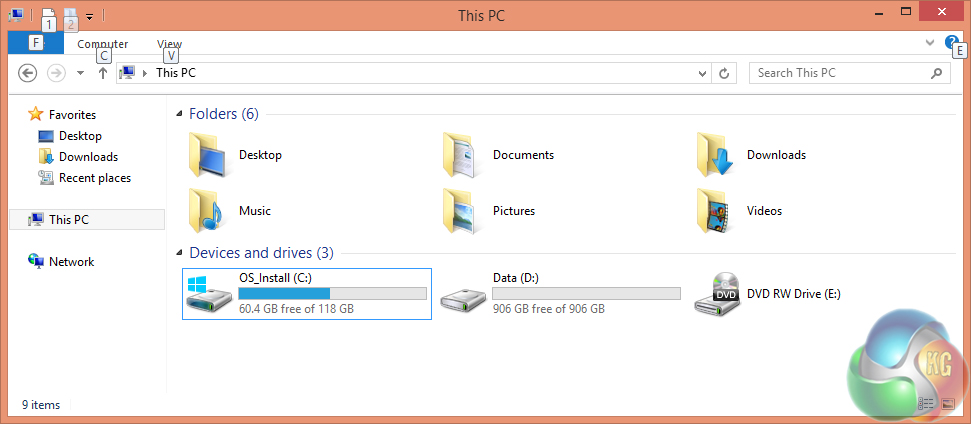
Task: Select Network in navigation pane
Action: 71,262
